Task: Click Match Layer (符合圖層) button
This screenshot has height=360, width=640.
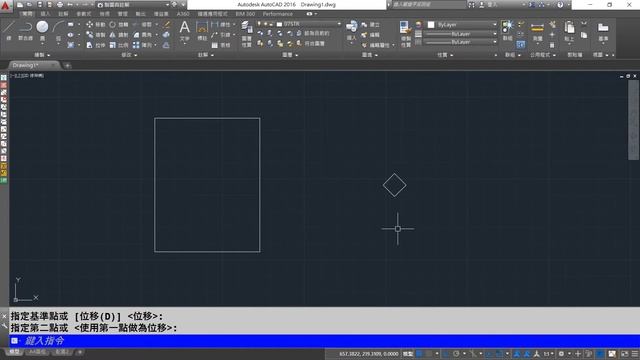Action: [x=311, y=43]
